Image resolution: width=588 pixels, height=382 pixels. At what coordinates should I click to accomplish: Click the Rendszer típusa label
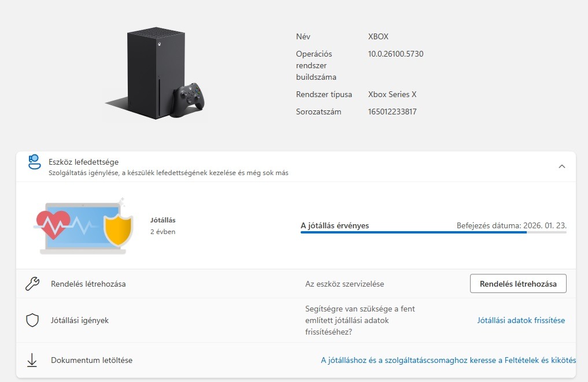(x=324, y=94)
